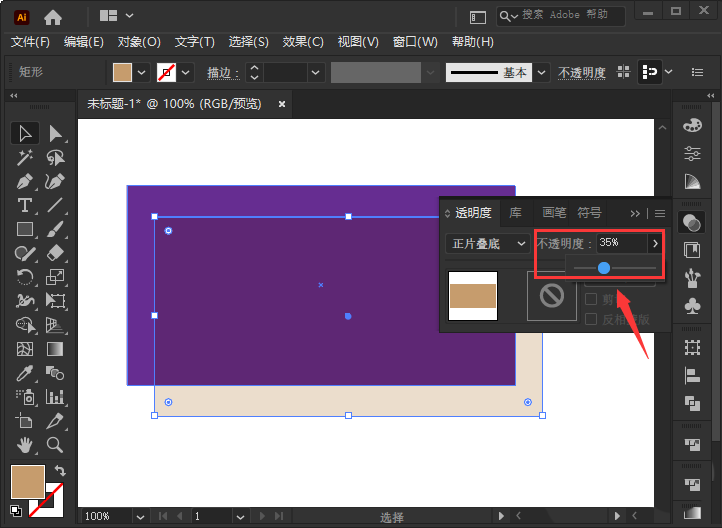Open the Transparency panel hamburger menu

click(660, 214)
